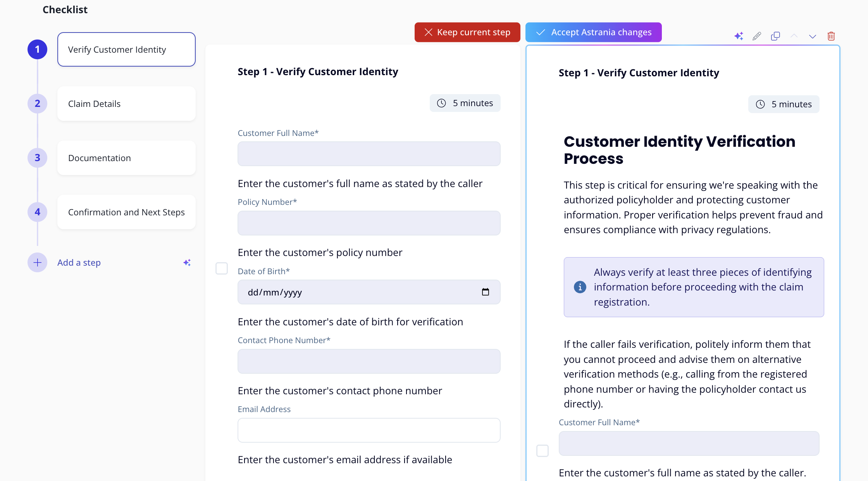The image size is (868, 481).
Task: Click the Add a step link
Action: click(79, 263)
